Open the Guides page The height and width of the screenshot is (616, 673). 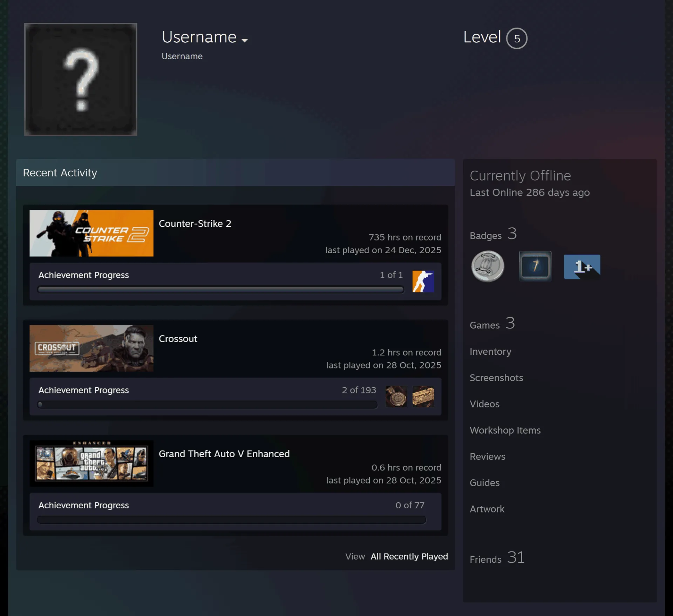(x=484, y=483)
